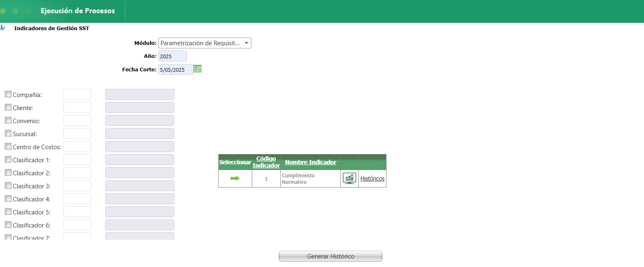
Task: Check the Clasificador 6 checkbox
Action: [8, 225]
